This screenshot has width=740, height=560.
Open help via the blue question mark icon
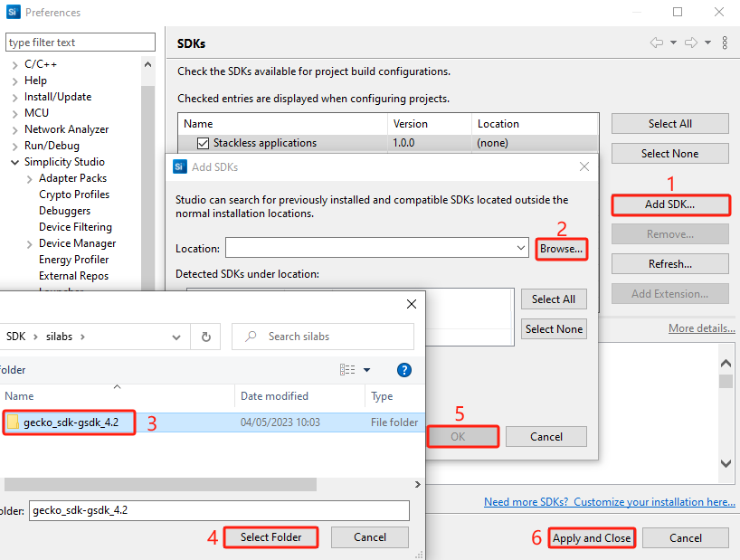point(403,369)
